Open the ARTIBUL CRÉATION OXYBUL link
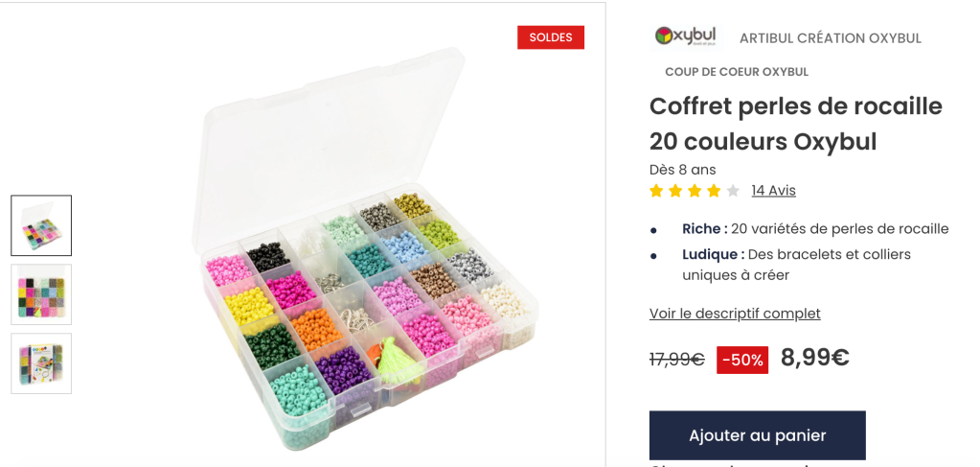The width and height of the screenshot is (980, 467). tap(831, 38)
